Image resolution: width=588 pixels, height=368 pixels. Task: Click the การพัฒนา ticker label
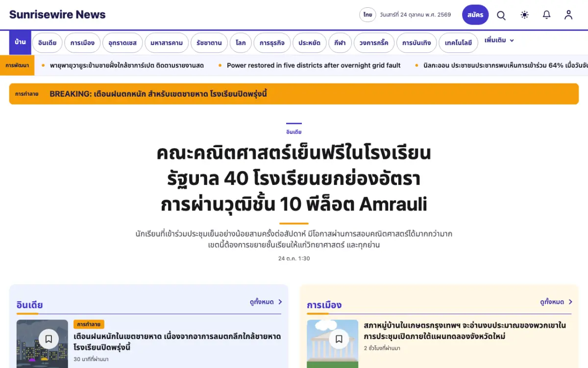point(17,65)
